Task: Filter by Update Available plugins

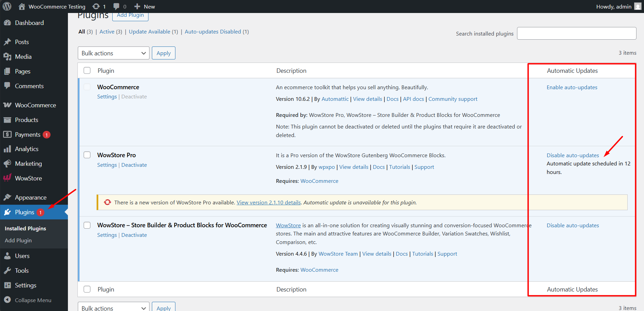Action: click(x=149, y=31)
